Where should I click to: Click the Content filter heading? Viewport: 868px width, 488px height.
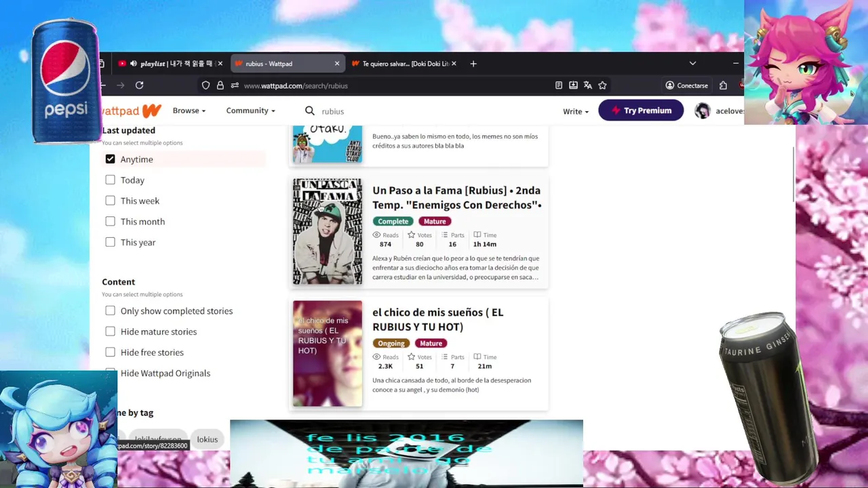pyautogui.click(x=118, y=282)
